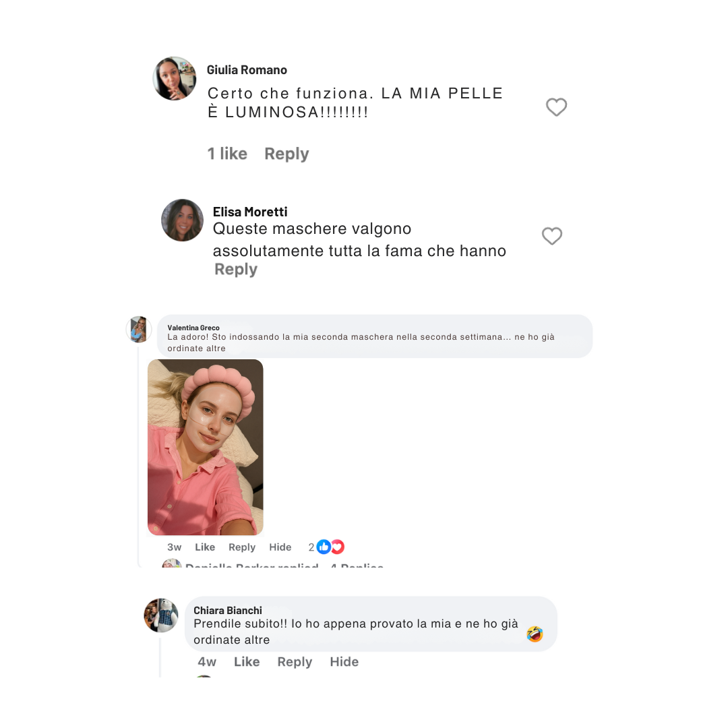Hide Chiara Bianchi's comment
This screenshot has height=728, width=728.
click(344, 662)
